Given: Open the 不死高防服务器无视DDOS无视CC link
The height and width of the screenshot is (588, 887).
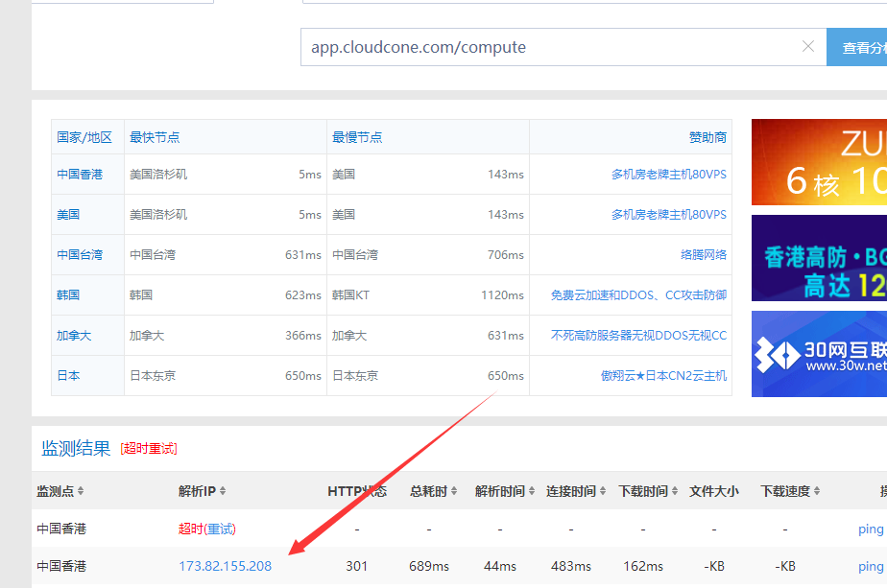Looking at the screenshot, I should click(638, 336).
